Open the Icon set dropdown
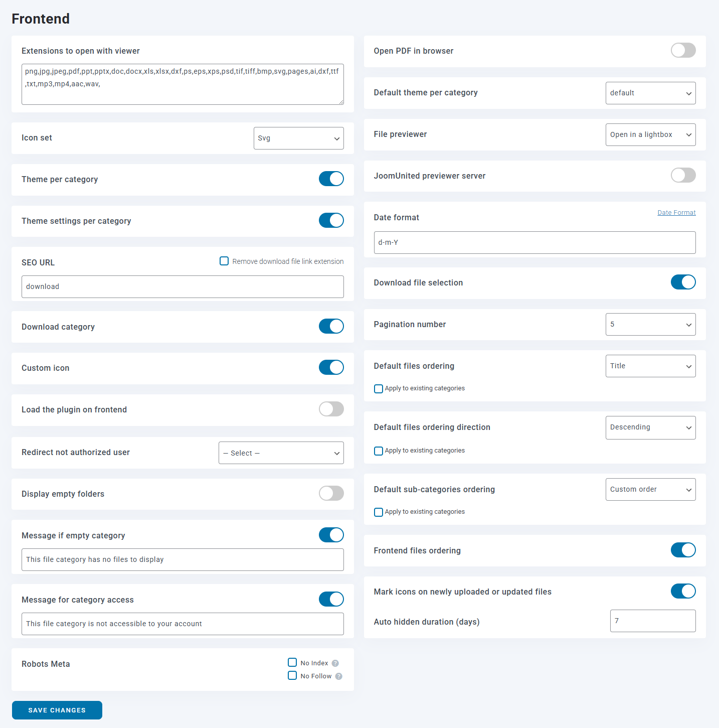Screen dimensions: 719x728 coord(298,138)
